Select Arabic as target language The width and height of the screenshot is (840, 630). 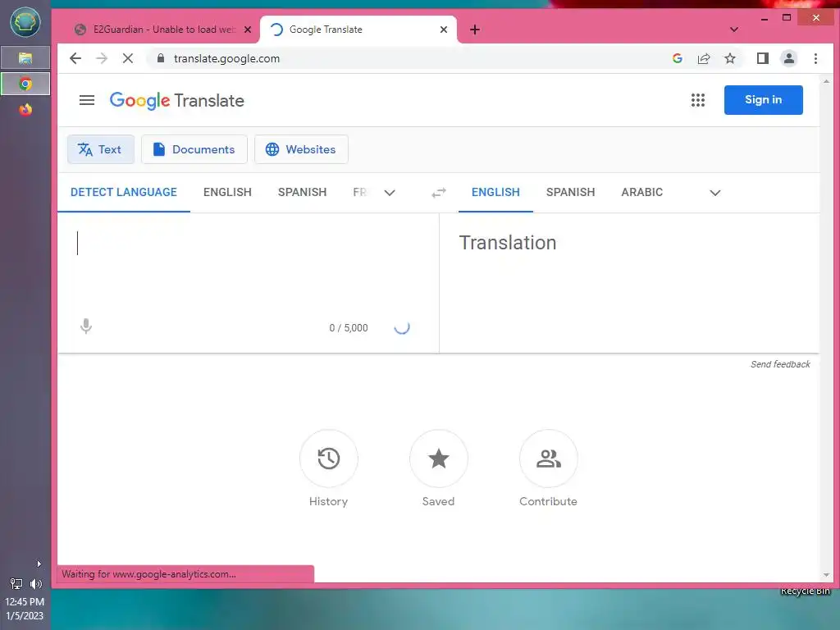[641, 192]
